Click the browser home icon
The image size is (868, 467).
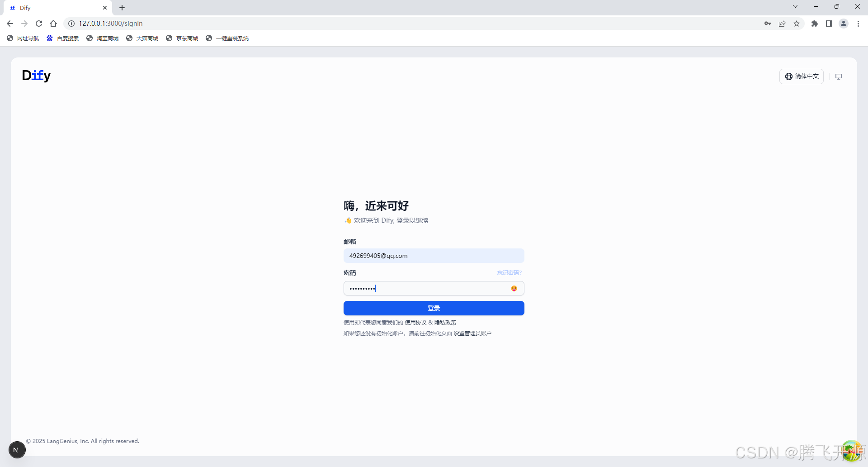coord(53,23)
